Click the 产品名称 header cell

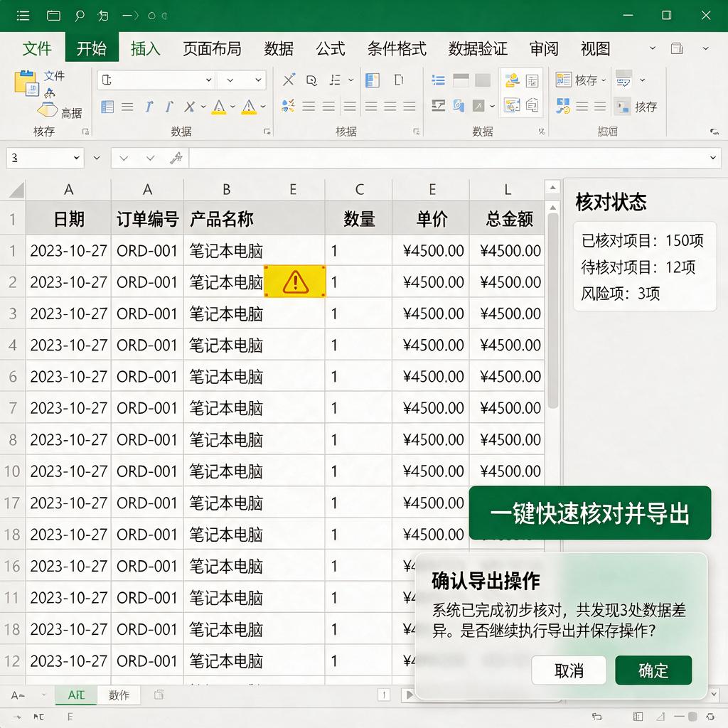255,219
